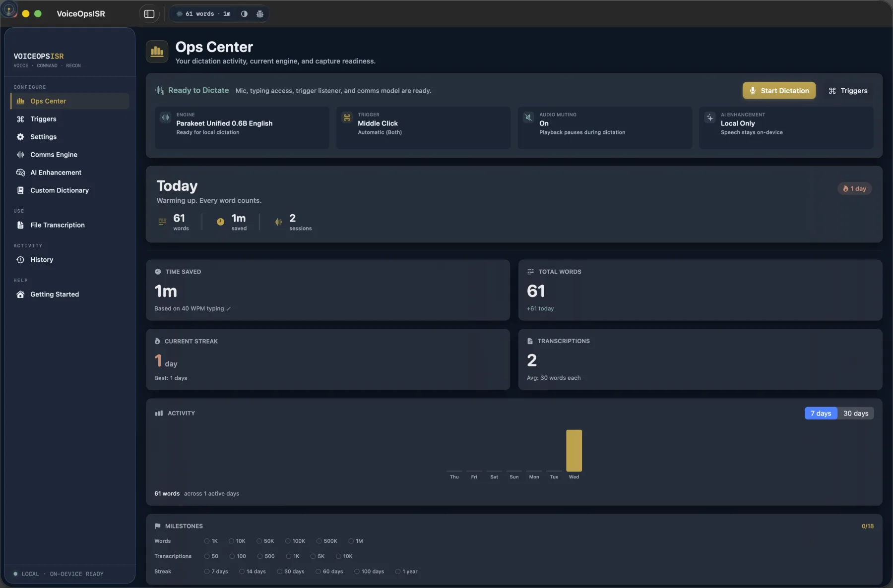Select the 100K words milestone circle
Image resolution: width=893 pixels, height=588 pixels.
click(288, 541)
